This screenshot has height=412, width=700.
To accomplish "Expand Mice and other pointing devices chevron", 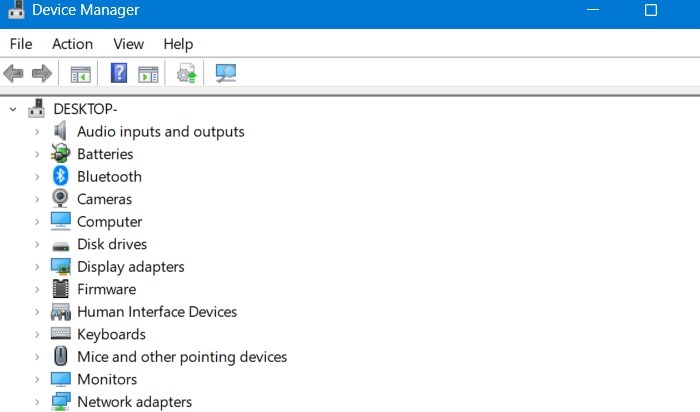I will point(37,357).
